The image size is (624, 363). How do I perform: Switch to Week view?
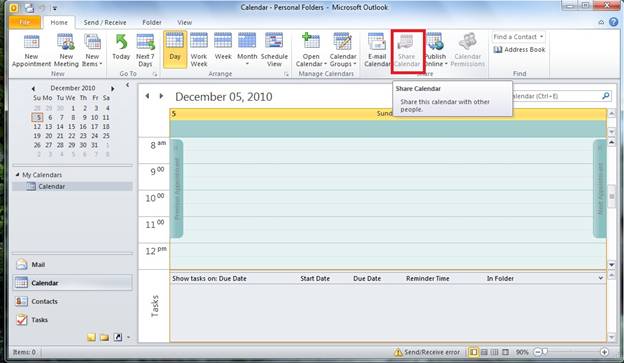click(223, 48)
